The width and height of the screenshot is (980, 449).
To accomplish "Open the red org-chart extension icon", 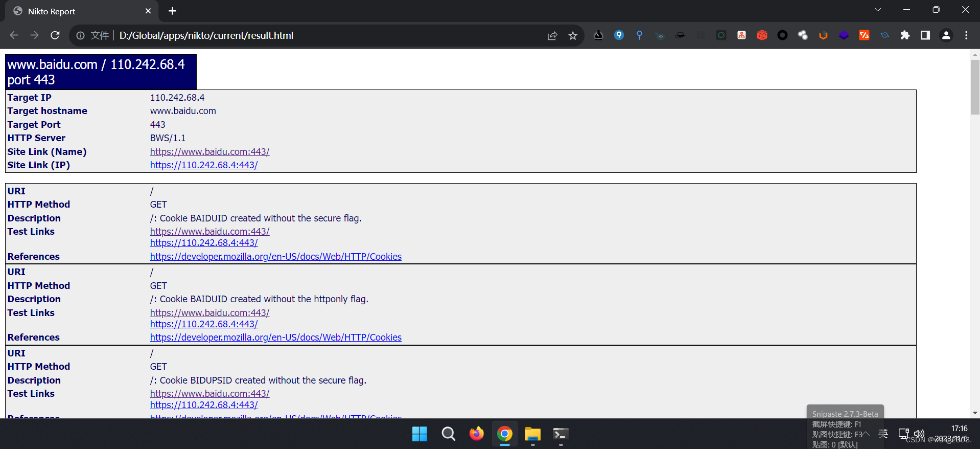I will coord(742,35).
